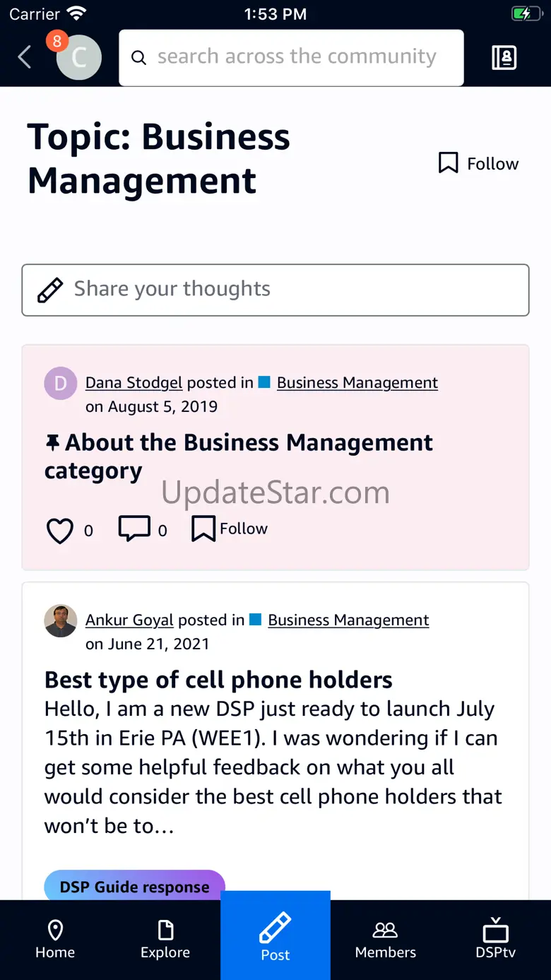
Task: Open Business Management link in Ankur's post
Action: click(x=348, y=620)
